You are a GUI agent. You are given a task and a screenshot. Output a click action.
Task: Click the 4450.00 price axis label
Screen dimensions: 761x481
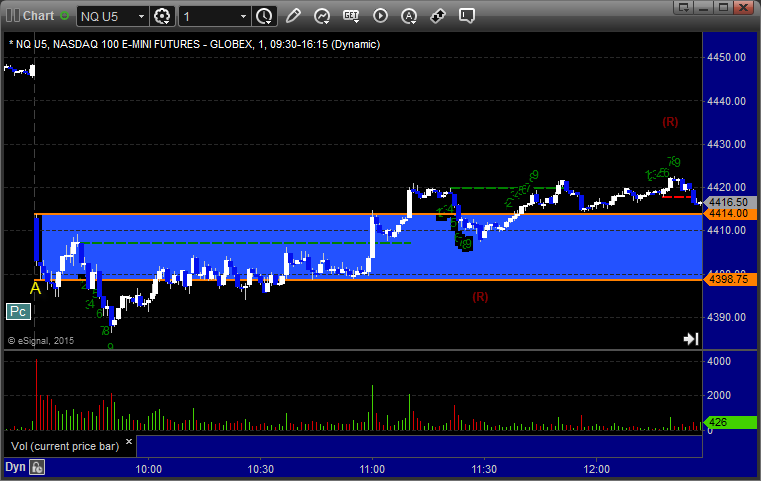point(727,57)
